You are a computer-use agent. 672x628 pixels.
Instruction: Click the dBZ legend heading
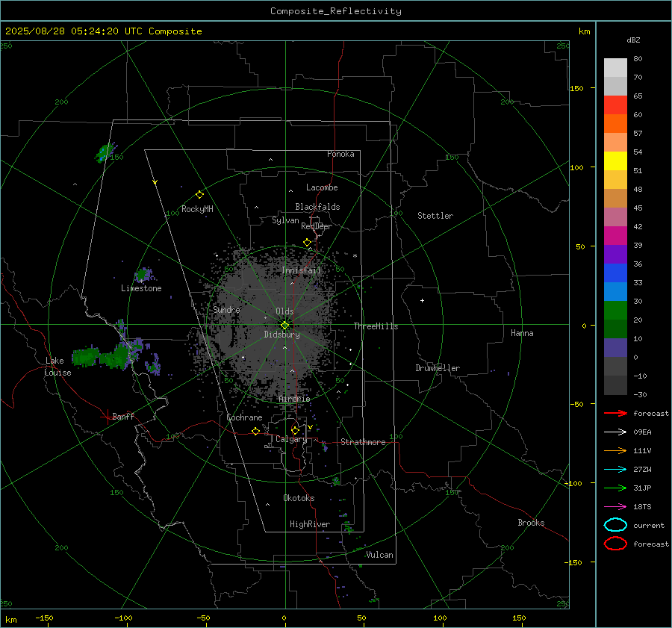point(633,40)
